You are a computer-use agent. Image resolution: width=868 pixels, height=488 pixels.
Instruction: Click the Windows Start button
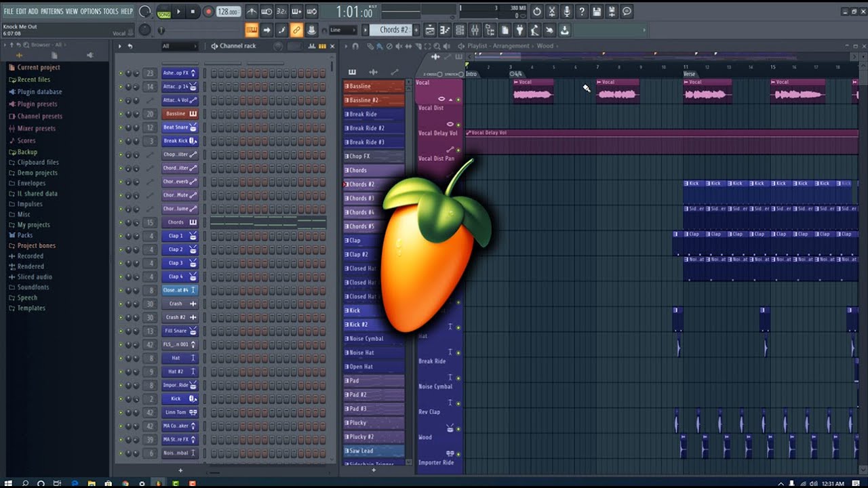(9, 483)
